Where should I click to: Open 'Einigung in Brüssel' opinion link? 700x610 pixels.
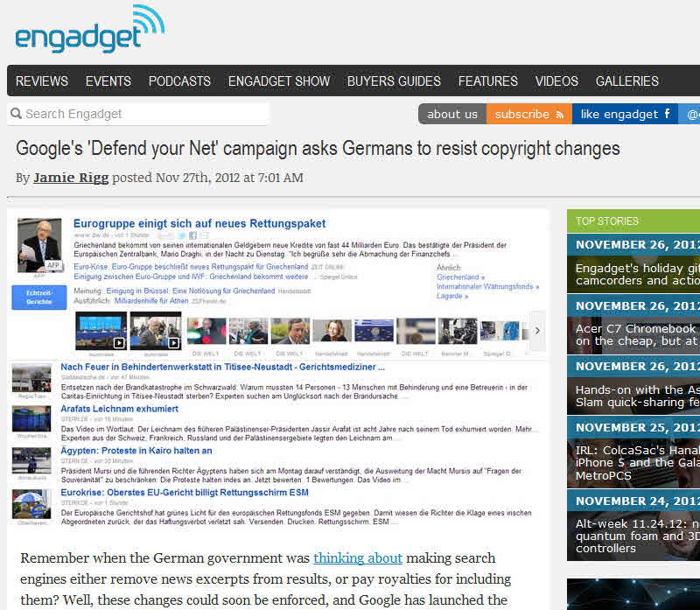tap(191, 291)
